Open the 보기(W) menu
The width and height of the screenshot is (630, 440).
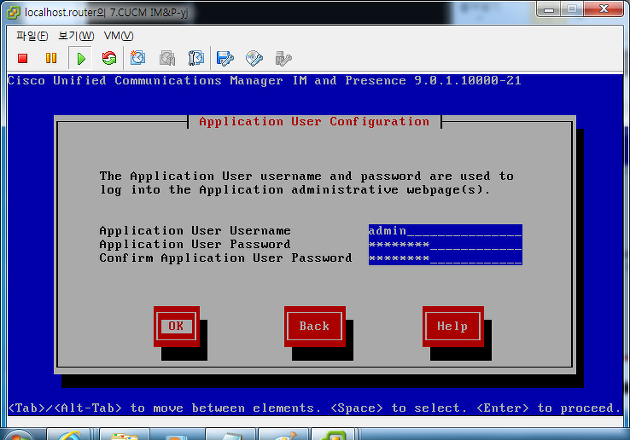click(76, 36)
